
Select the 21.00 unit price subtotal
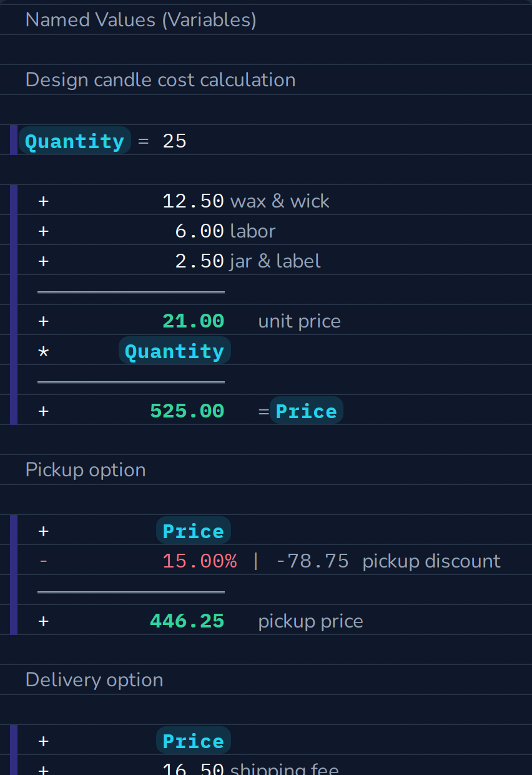coord(193,321)
